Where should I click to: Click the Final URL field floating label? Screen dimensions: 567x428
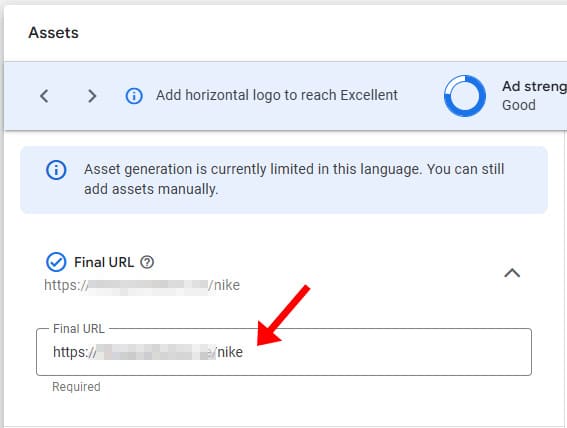[78, 329]
